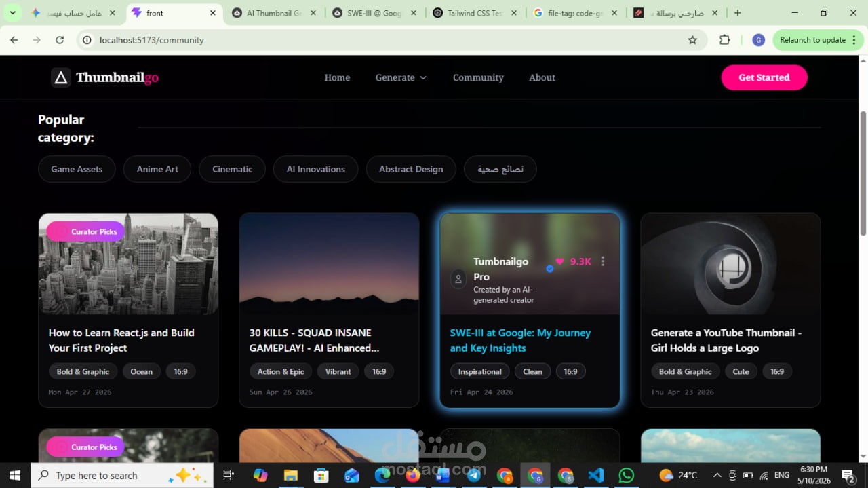Click the Vibrant tag on 30 KILLS card
Viewport: 868px width, 488px height.
[338, 371]
